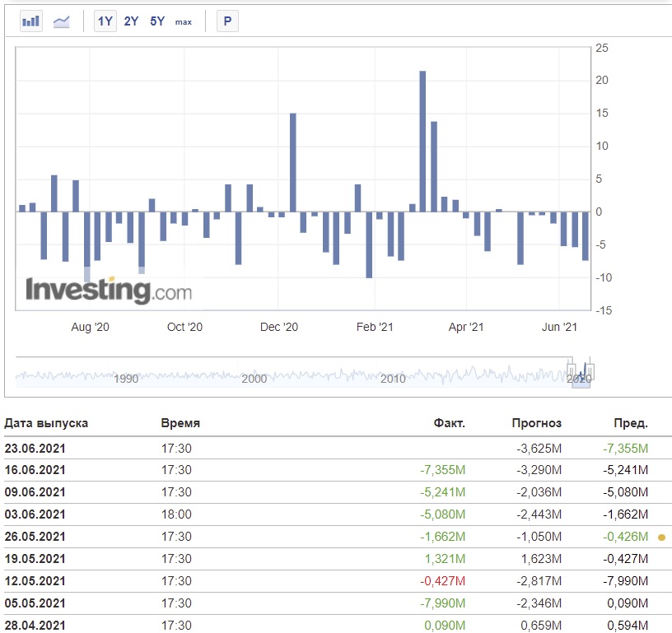Click the tallest bar in the chart

tap(422, 142)
